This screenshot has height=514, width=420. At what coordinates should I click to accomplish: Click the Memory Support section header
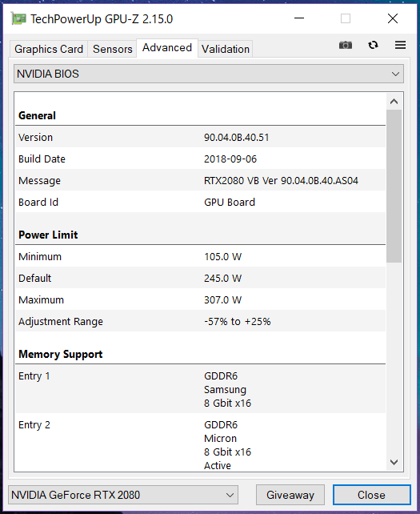[61, 354]
